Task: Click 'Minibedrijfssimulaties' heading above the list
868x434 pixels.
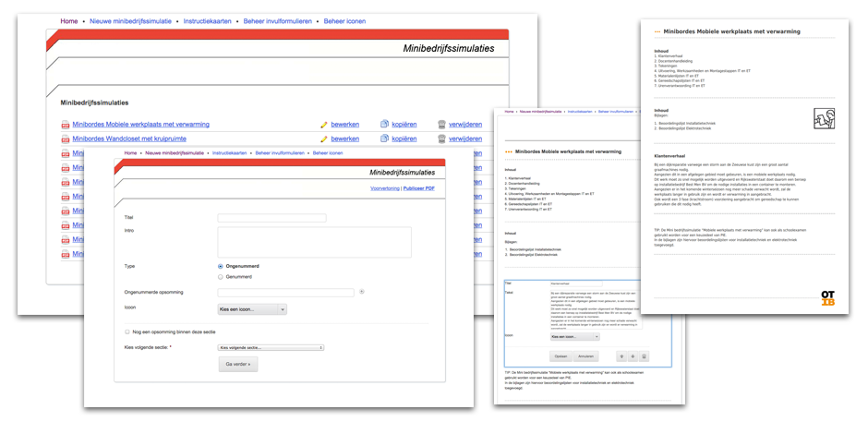Action: click(95, 103)
